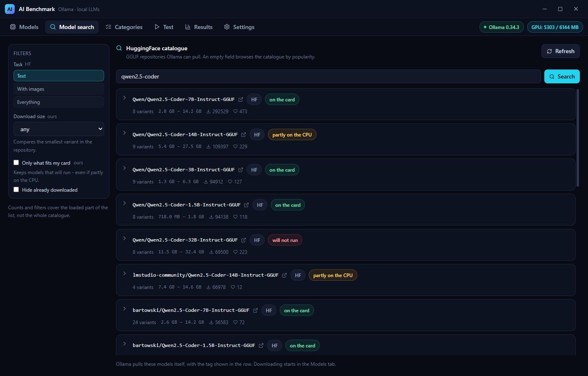588x376 pixels.
Task: Select the Everything task filter
Action: 59,102
